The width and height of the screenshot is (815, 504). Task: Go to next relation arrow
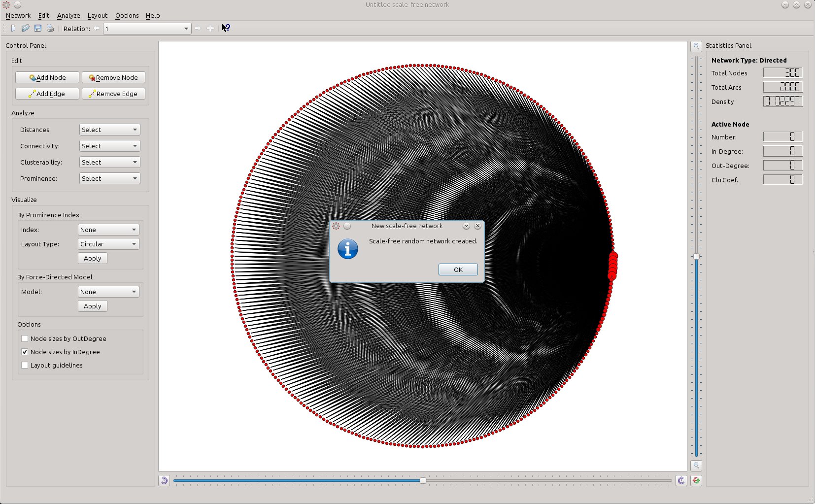coord(198,29)
